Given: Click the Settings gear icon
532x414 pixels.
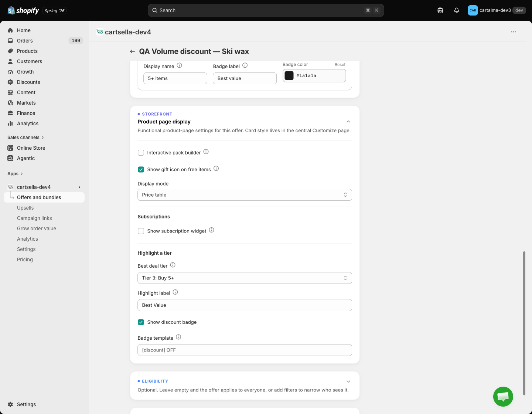Looking at the screenshot, I should (x=10, y=404).
